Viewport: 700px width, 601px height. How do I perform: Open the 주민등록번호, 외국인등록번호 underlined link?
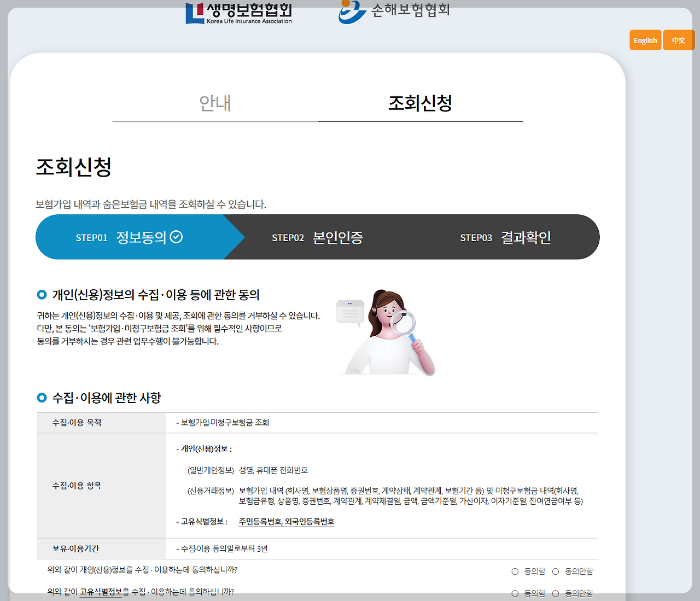[286, 521]
